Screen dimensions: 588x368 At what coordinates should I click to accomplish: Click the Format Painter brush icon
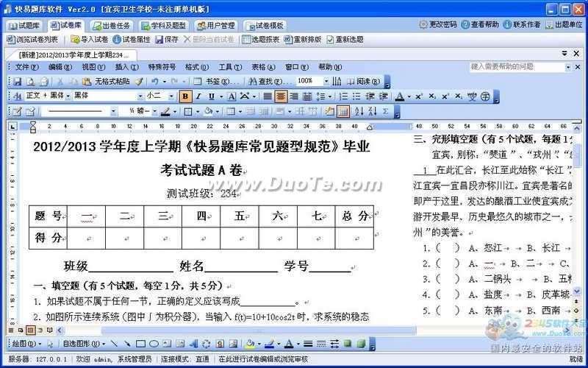139,82
